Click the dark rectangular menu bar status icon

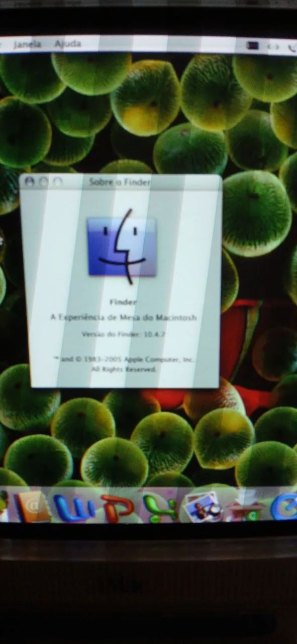click(x=253, y=46)
